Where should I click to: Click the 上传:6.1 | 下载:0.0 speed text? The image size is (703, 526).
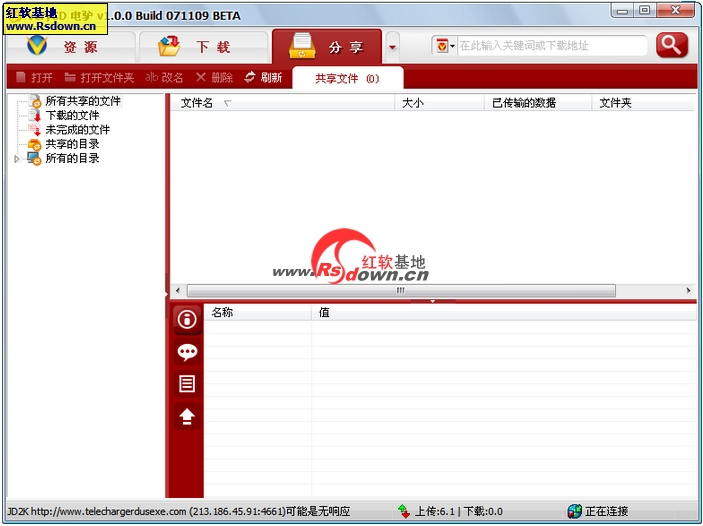click(458, 511)
